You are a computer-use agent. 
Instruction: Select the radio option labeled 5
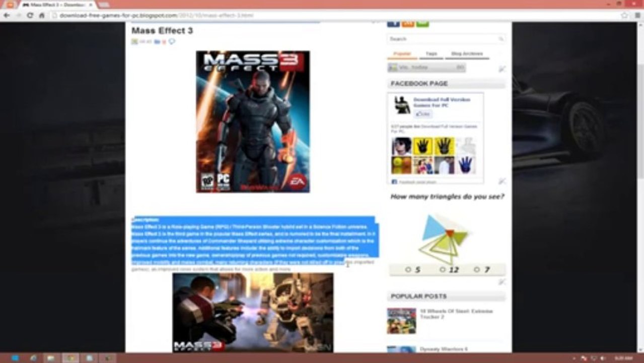(x=408, y=270)
